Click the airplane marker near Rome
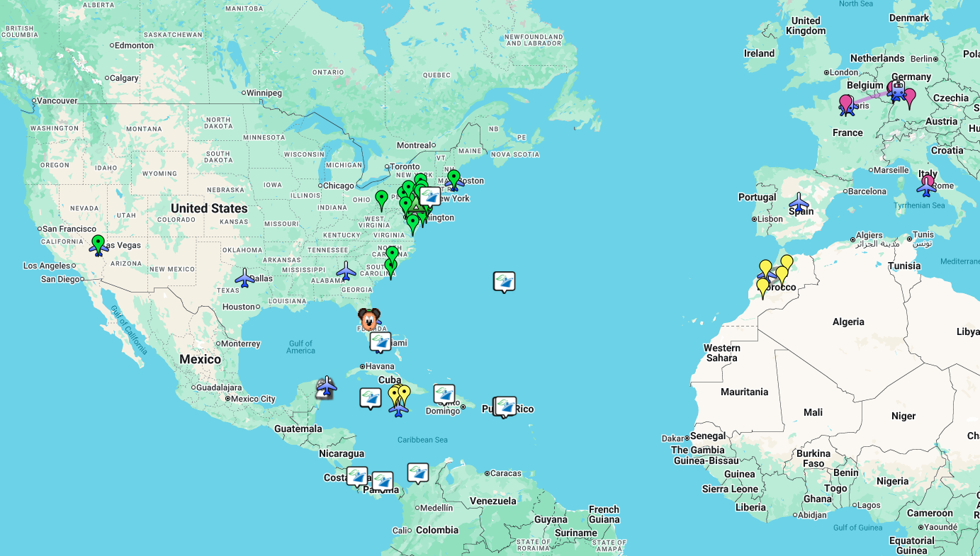Image resolution: width=980 pixels, height=556 pixels. [926, 187]
